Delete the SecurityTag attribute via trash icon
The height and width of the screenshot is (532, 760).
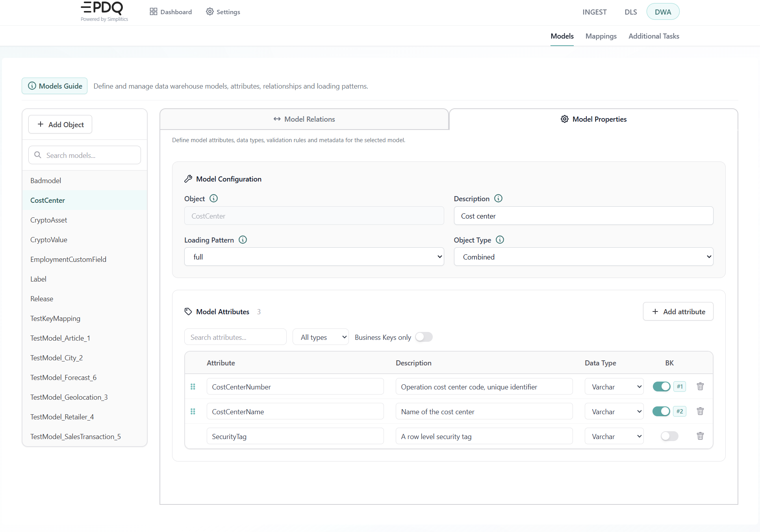click(x=700, y=436)
